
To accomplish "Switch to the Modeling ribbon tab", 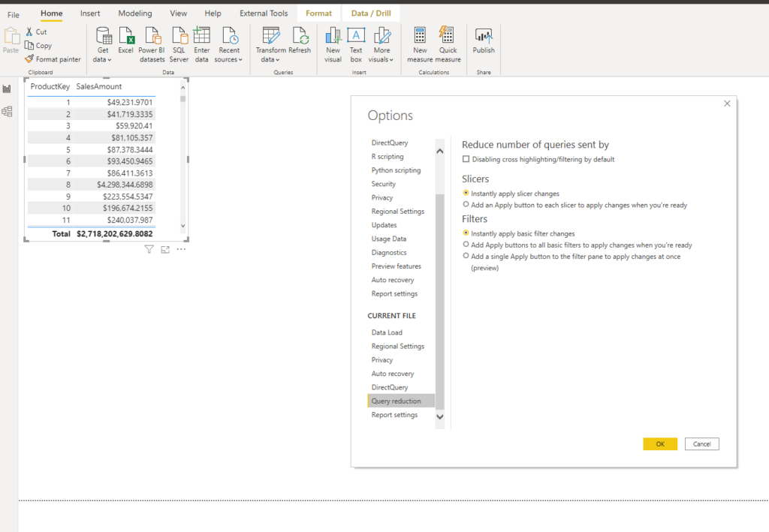I will coord(134,13).
